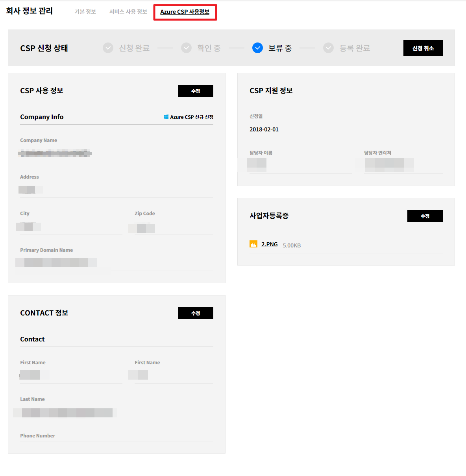Open the 기본 정보 tab
The image size is (466, 476).
click(85, 12)
